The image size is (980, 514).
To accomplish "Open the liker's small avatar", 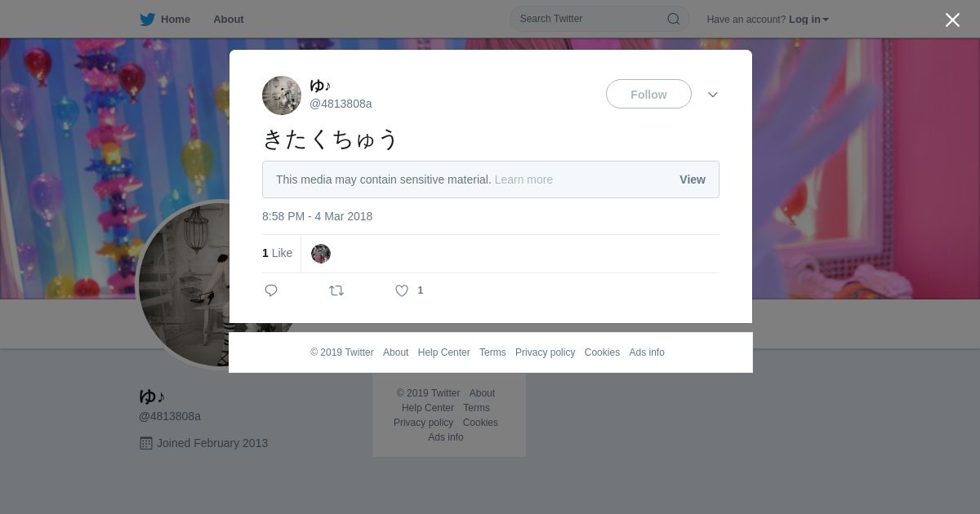I will (321, 254).
